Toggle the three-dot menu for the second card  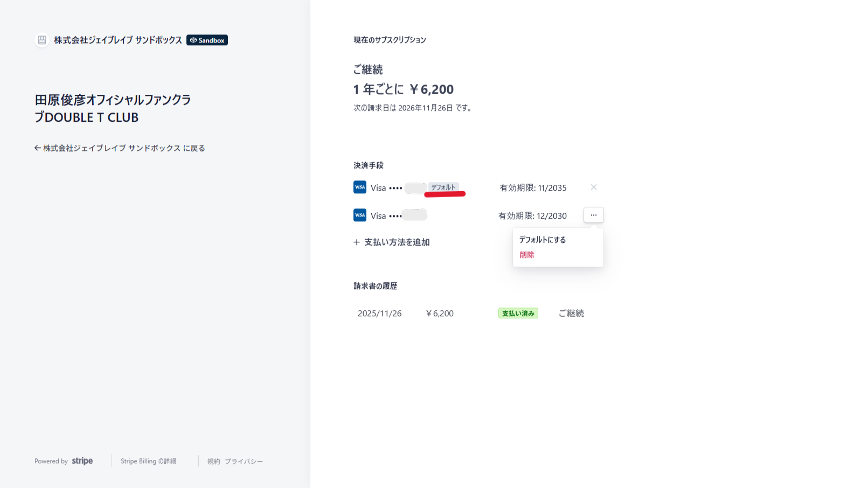pos(593,215)
